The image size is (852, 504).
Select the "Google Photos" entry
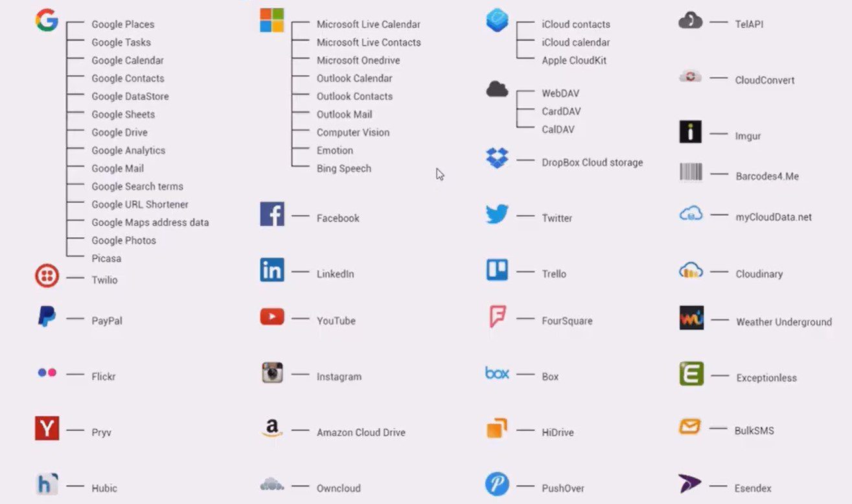tap(124, 240)
